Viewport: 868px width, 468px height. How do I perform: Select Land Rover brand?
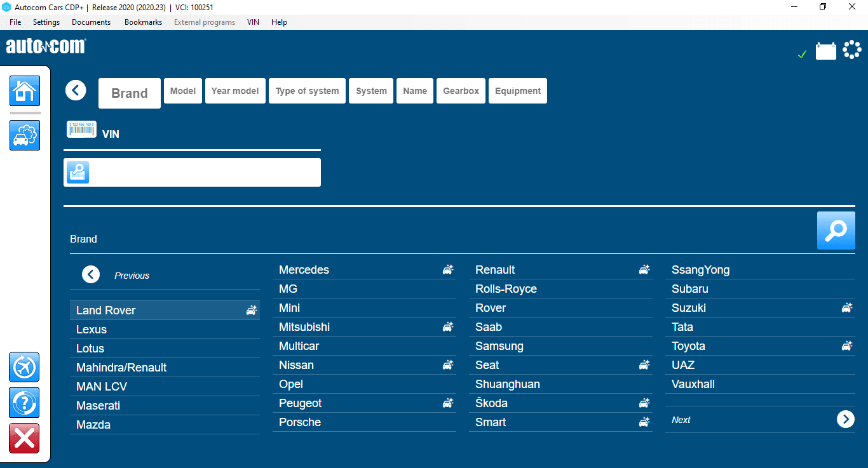(x=106, y=311)
